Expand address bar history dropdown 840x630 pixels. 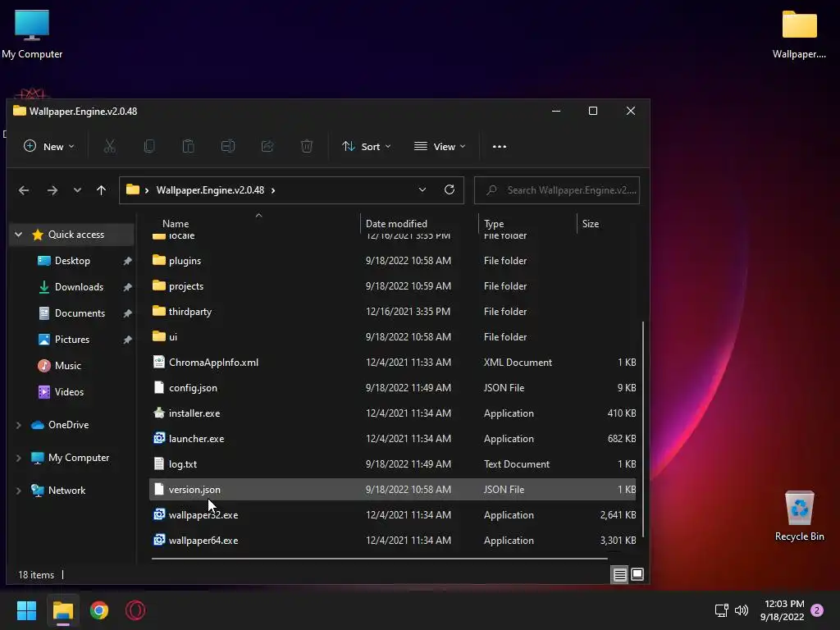pos(422,189)
